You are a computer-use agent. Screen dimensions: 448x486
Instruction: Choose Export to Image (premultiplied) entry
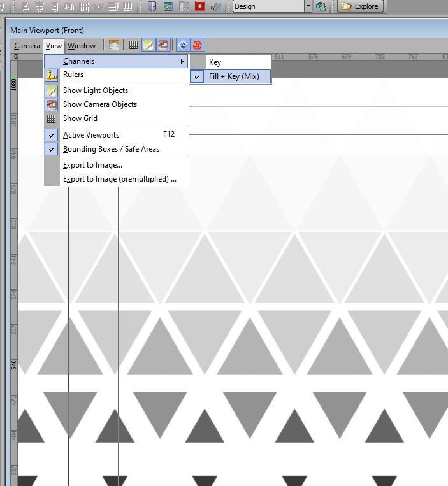tap(116, 179)
